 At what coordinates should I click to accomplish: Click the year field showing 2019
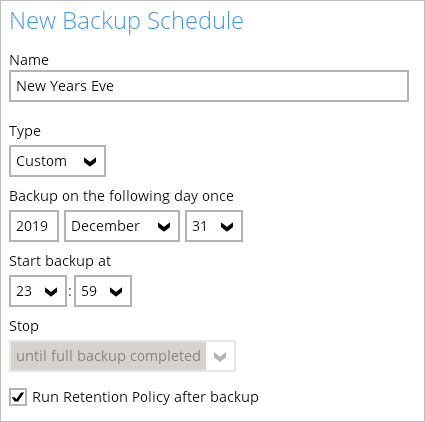[x=34, y=226]
